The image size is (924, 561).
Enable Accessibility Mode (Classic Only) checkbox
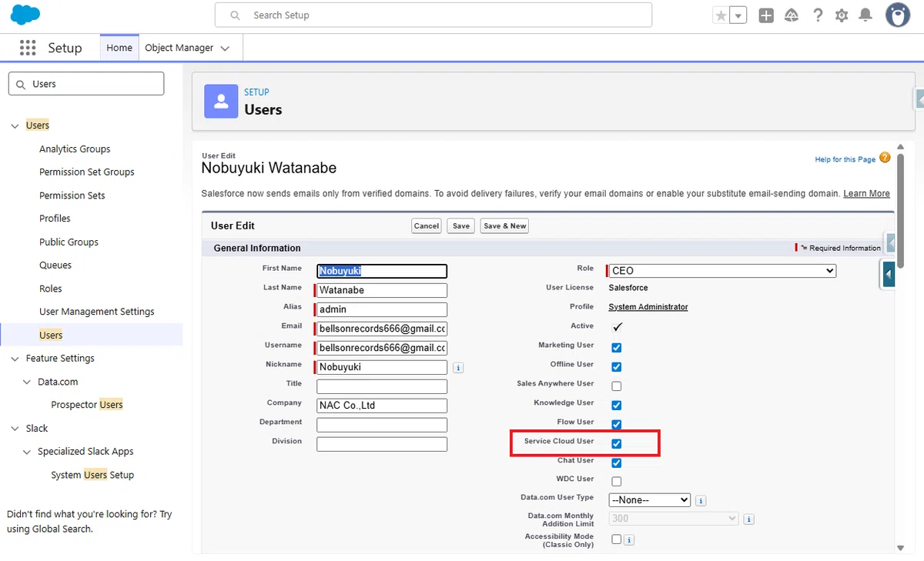click(617, 539)
